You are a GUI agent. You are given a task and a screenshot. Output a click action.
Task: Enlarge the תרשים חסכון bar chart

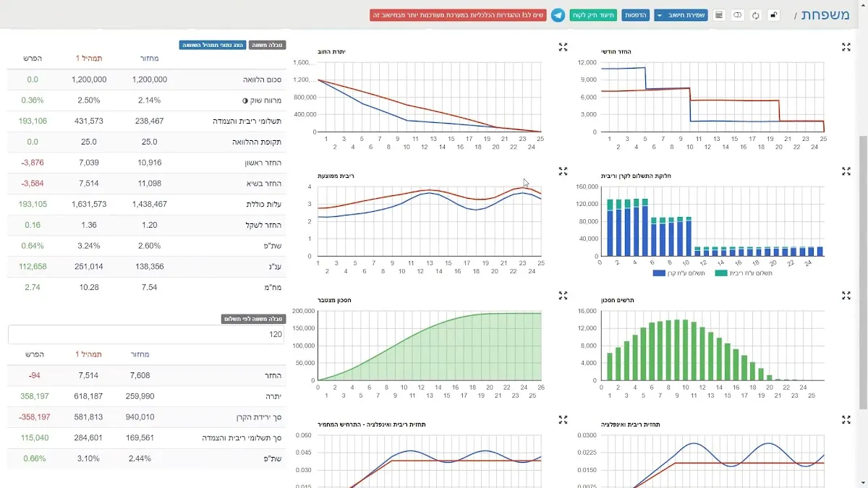tap(846, 296)
